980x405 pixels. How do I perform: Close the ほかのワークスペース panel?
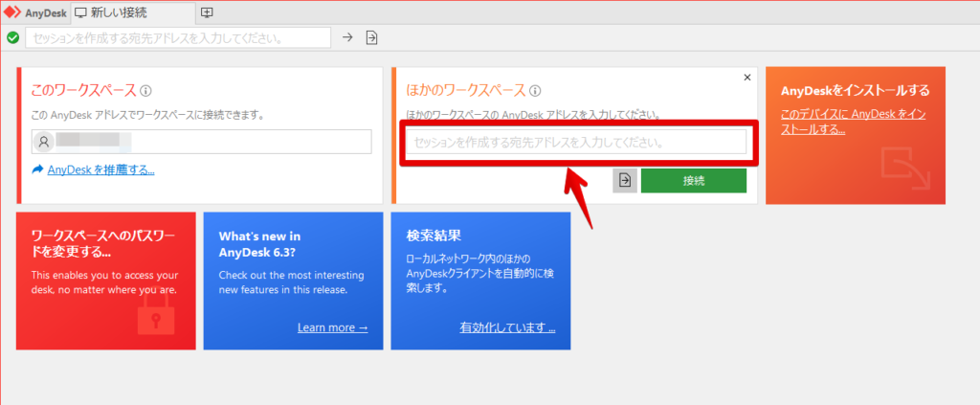click(746, 78)
